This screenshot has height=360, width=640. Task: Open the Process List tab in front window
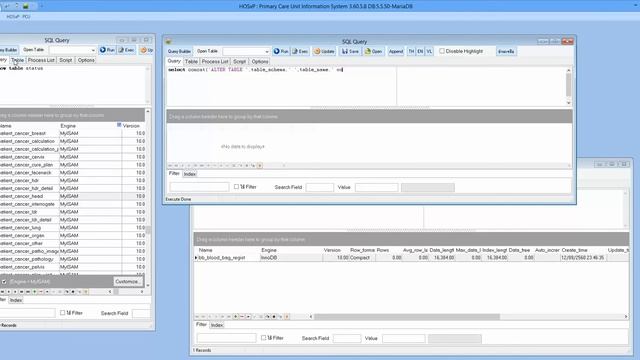coord(215,62)
